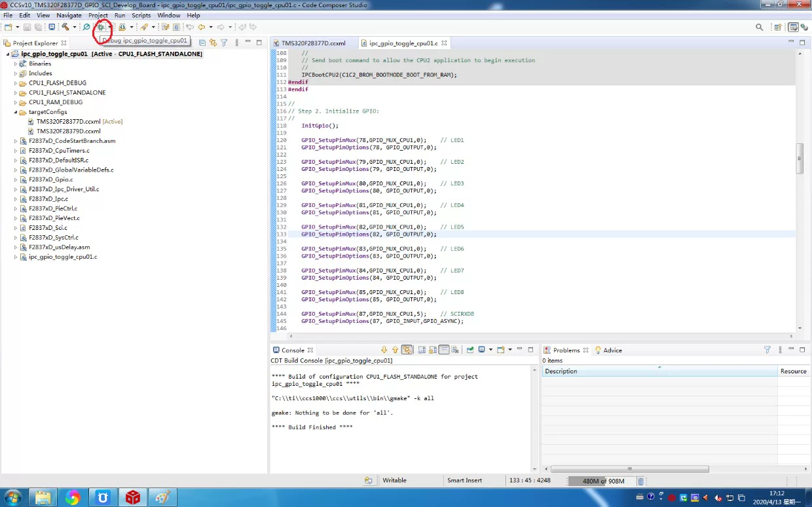Click the New project toolbar icon
Viewport: 812px width, 507px height.
tap(9, 27)
